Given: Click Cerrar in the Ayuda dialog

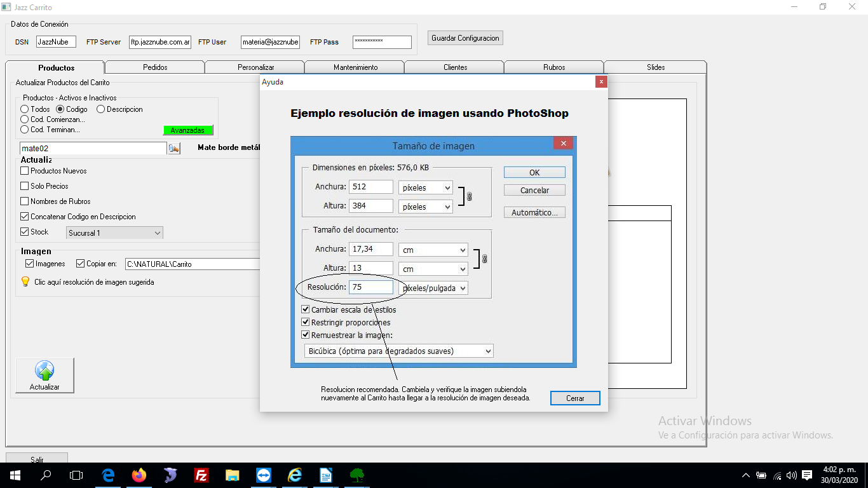Looking at the screenshot, I should pos(575,398).
